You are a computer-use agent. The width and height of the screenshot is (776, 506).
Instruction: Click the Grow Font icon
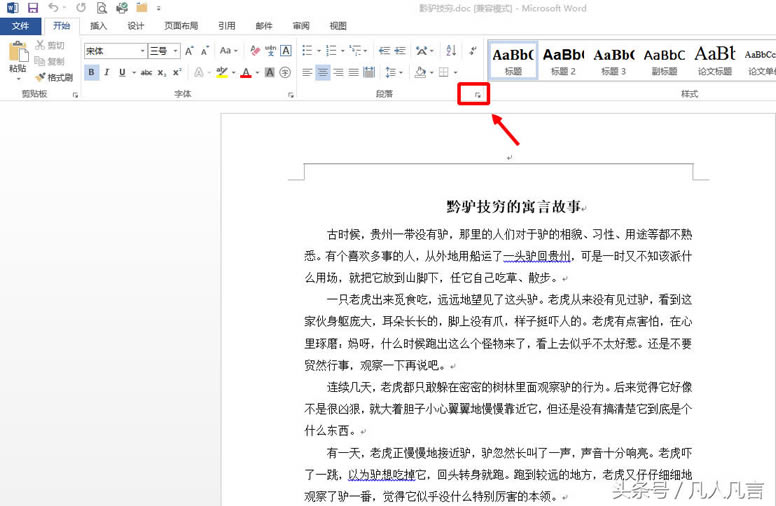[x=189, y=50]
